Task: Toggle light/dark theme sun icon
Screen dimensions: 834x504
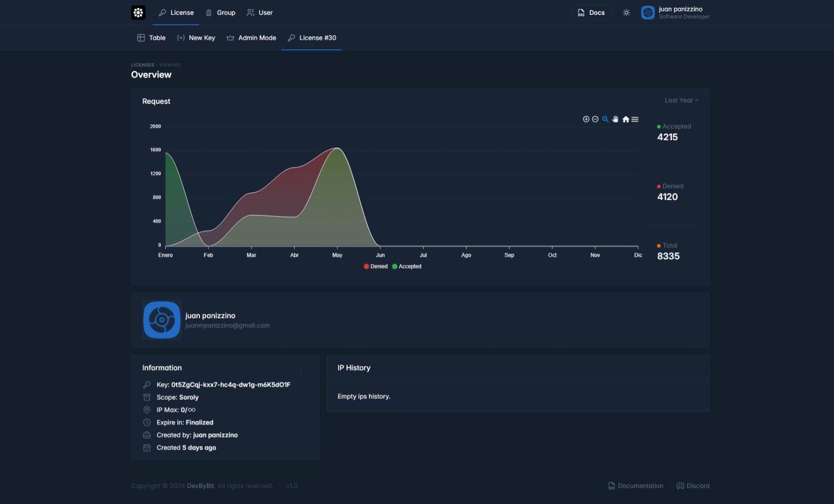Action: 626,12
